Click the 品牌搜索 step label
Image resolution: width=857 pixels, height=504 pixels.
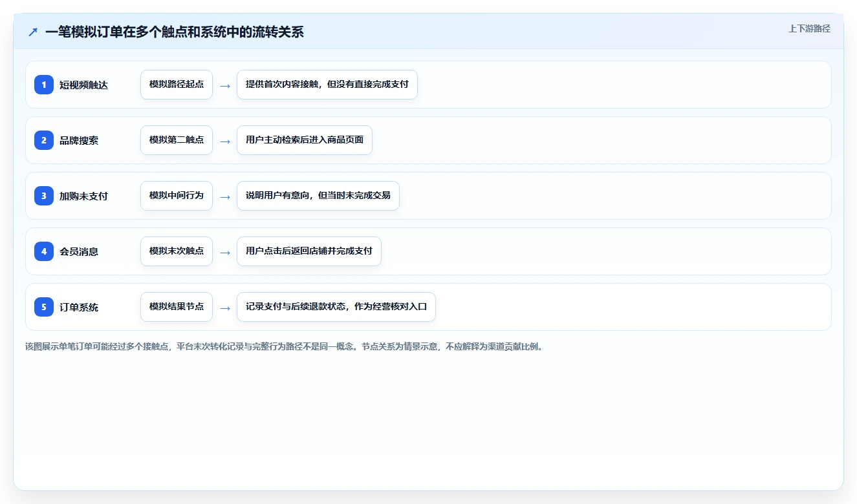point(79,140)
